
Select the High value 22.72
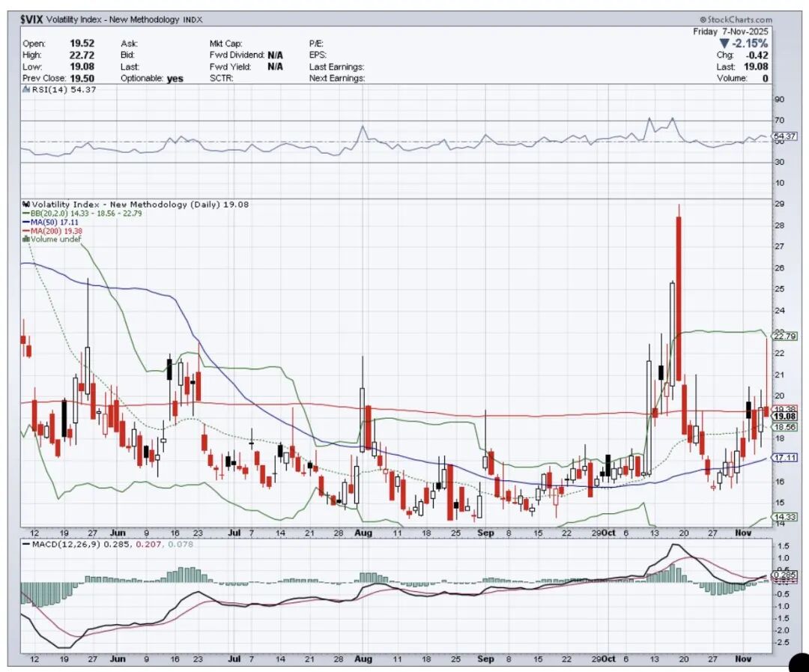tap(82, 55)
